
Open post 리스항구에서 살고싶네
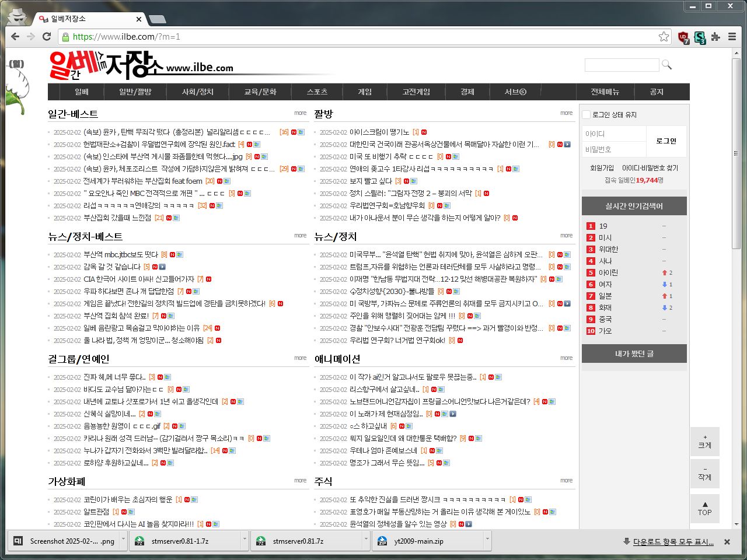coord(385,390)
